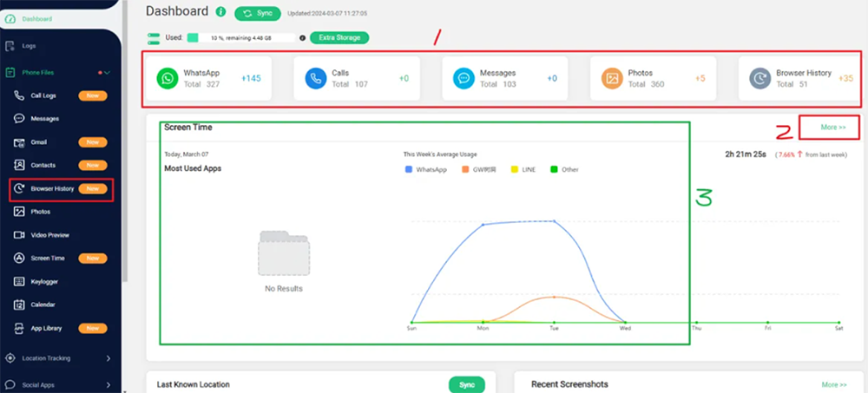
Task: Click the No Results folder placeholder
Action: pyautogui.click(x=284, y=253)
